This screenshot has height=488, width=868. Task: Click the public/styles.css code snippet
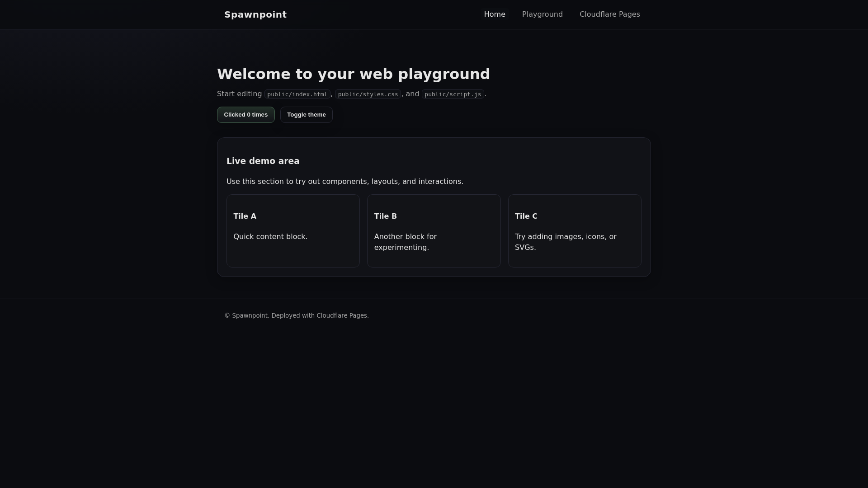tap(368, 94)
